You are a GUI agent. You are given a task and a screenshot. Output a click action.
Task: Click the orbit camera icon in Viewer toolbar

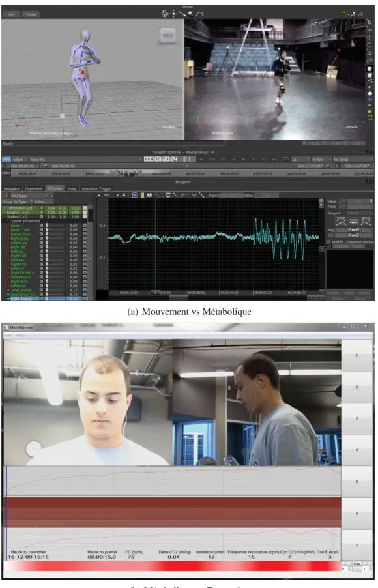pos(164,14)
